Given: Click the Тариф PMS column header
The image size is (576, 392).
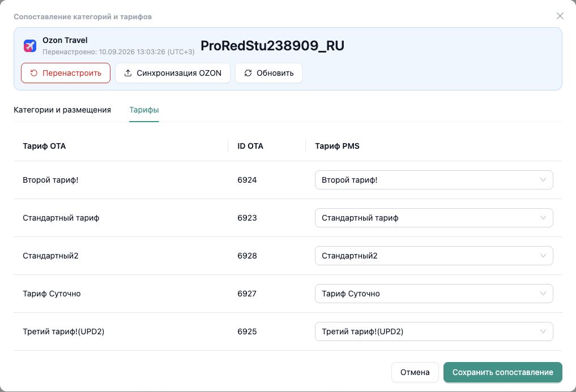Looking at the screenshot, I should (x=337, y=146).
